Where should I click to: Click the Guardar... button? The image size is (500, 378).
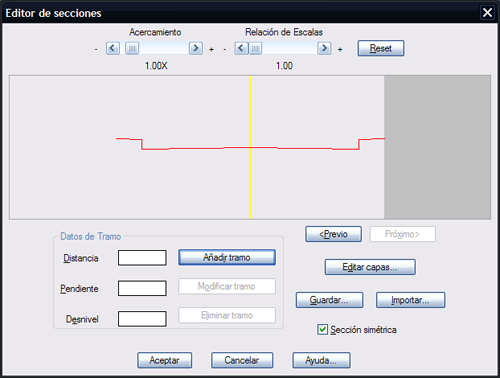(x=329, y=300)
